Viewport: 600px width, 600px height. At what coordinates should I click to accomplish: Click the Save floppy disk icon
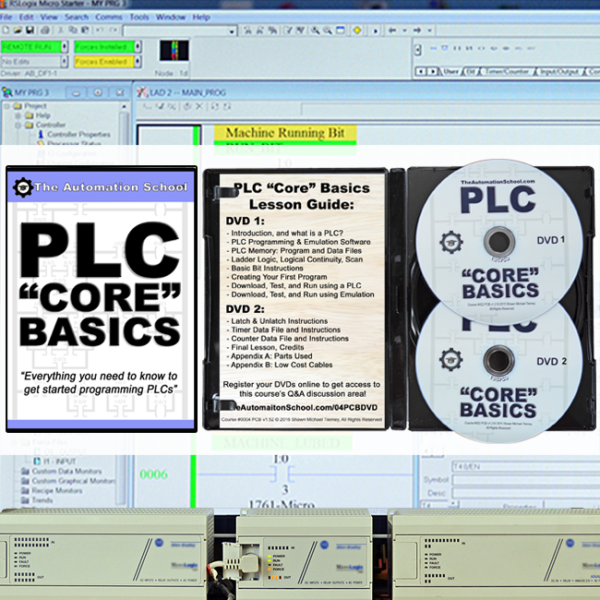(x=30, y=30)
